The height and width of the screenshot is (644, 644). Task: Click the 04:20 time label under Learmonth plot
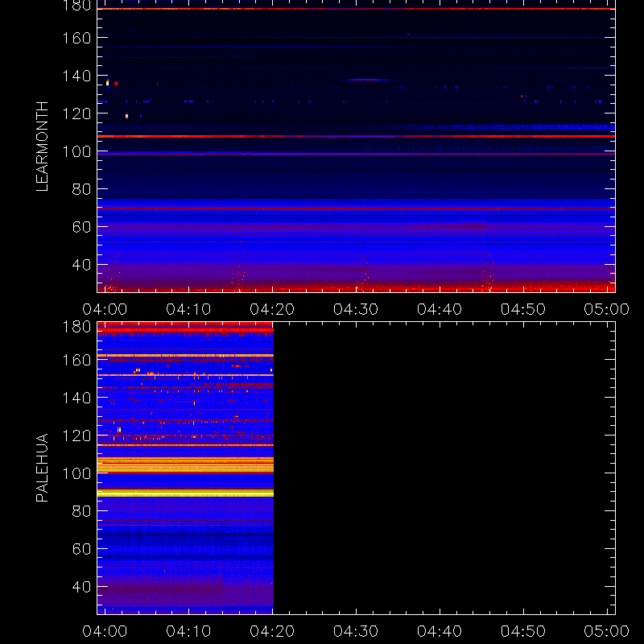[x=272, y=309]
